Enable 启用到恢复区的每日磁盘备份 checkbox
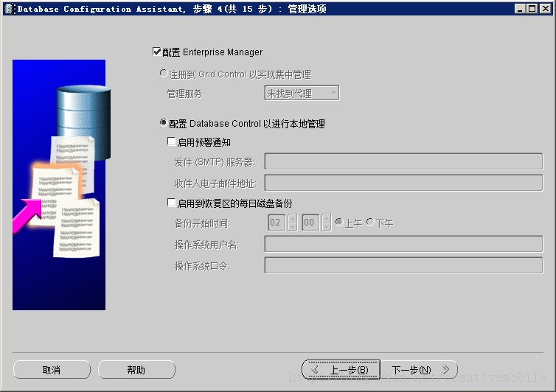This screenshot has height=392, width=556. (171, 203)
